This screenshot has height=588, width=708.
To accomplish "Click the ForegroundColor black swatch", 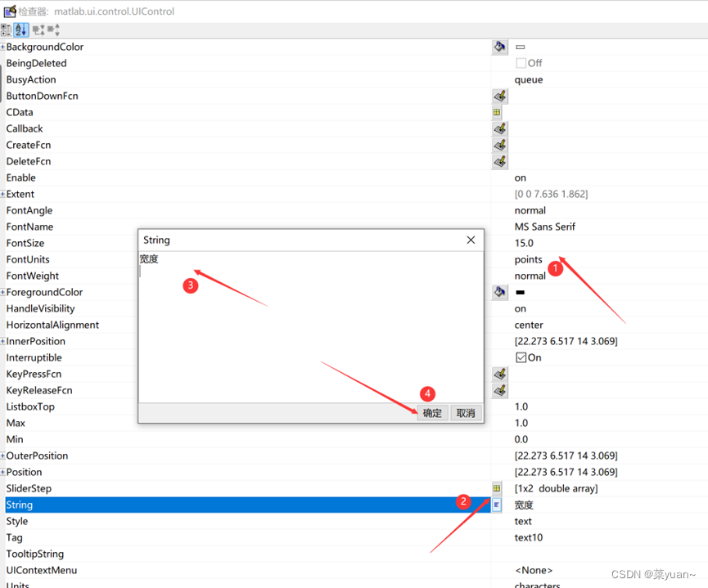I will [x=521, y=293].
